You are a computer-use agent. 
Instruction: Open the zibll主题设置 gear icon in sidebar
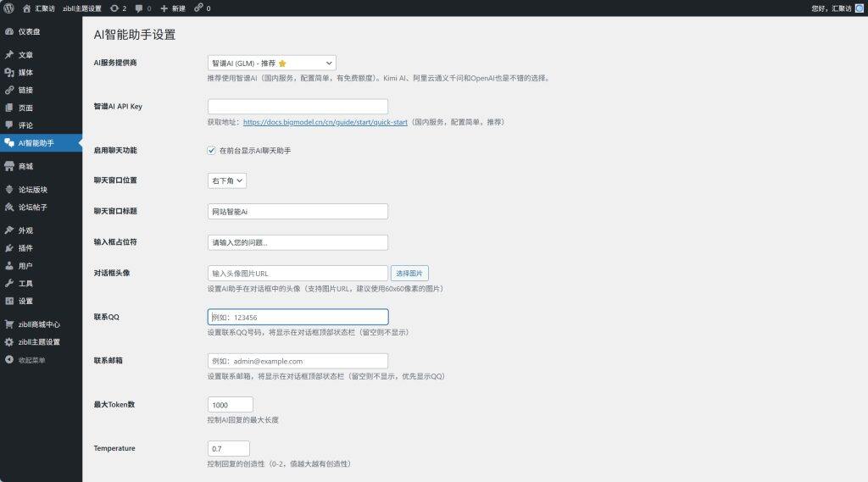(x=9, y=342)
